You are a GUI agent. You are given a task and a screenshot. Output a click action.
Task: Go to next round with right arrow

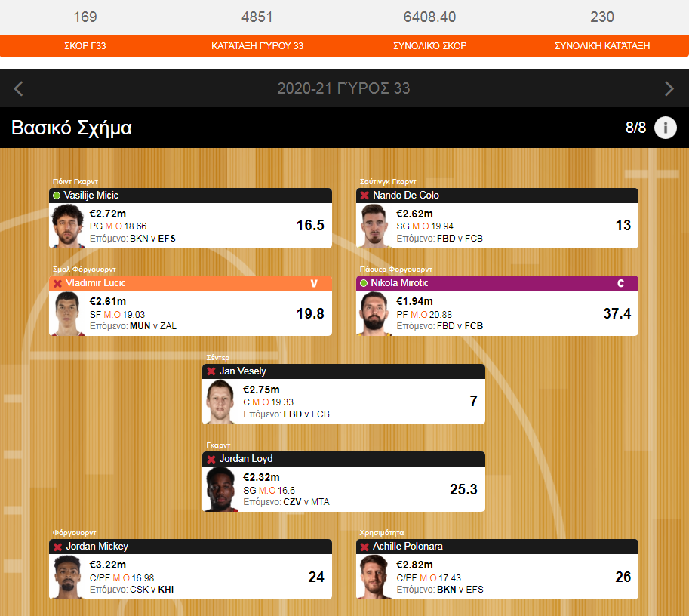pos(669,88)
